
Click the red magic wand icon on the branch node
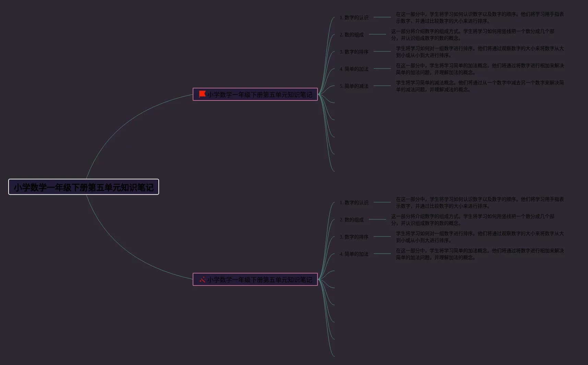tap(202, 279)
